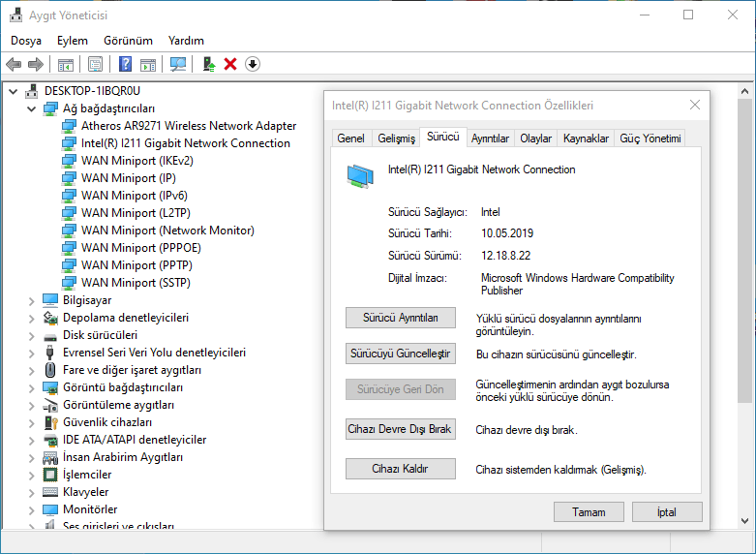Click the Güvenlik cihazları key icon
Viewport: 756px width, 554px height.
point(50,422)
